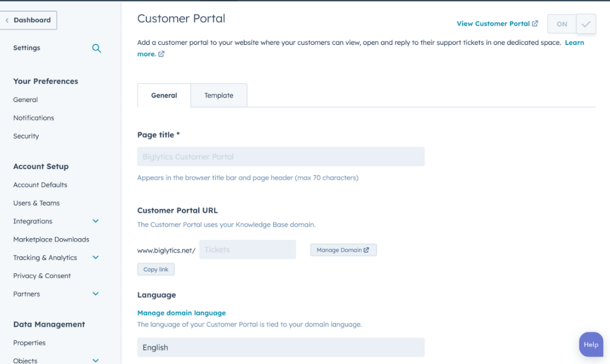Image resolution: width=610 pixels, height=364 pixels.
Task: Select the General tab
Action: [x=164, y=95]
